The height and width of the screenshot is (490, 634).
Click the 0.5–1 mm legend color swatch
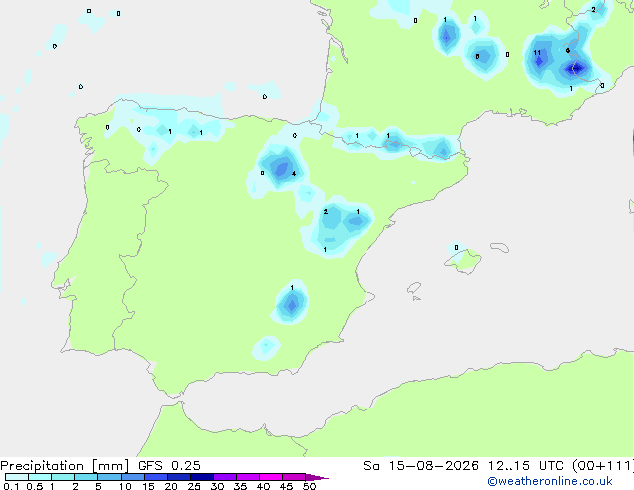pyautogui.click(x=40, y=477)
